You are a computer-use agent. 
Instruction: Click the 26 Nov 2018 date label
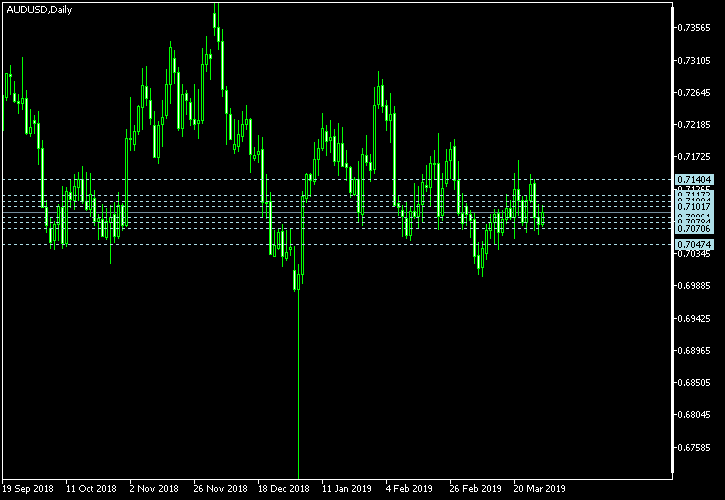pos(220,489)
